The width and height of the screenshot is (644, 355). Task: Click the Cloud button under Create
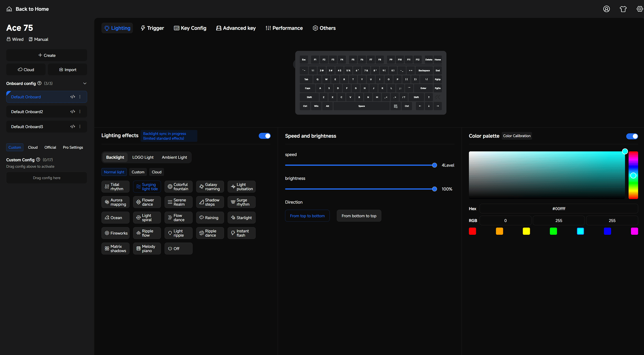(26, 70)
